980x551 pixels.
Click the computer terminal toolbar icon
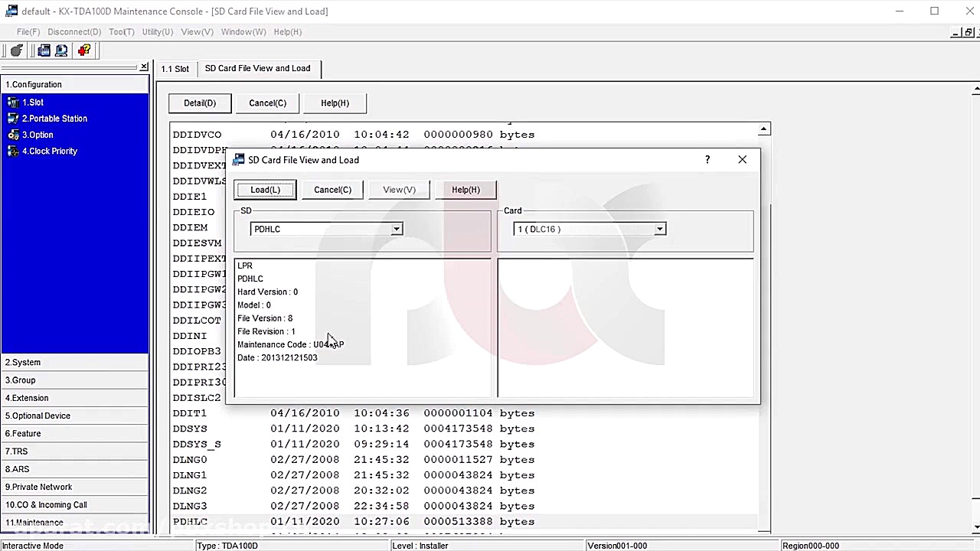click(61, 51)
